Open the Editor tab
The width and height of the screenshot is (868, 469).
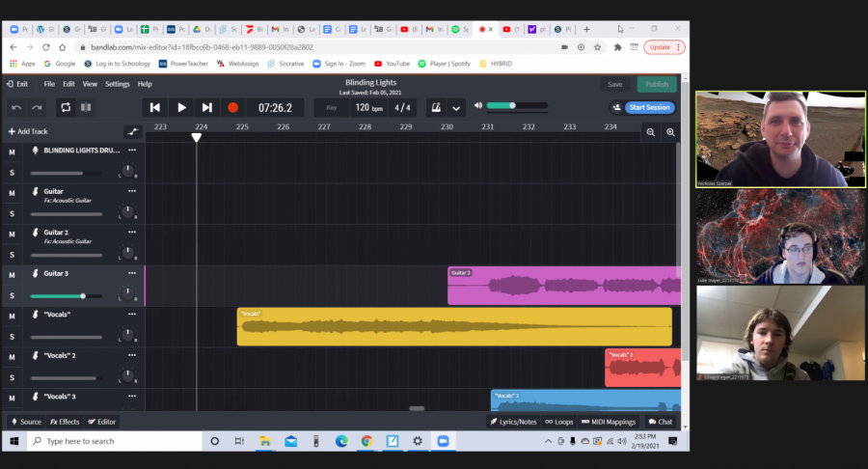point(102,422)
